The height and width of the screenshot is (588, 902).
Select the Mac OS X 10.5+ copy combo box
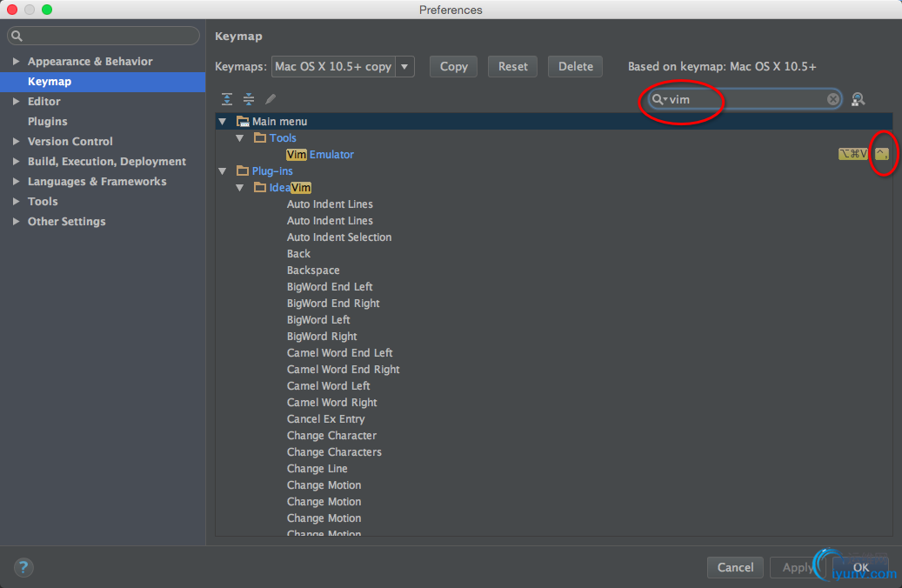click(343, 67)
